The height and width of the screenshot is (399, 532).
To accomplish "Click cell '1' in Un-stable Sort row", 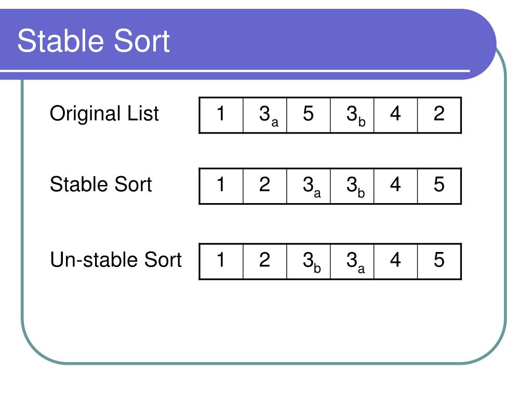I will [221, 261].
